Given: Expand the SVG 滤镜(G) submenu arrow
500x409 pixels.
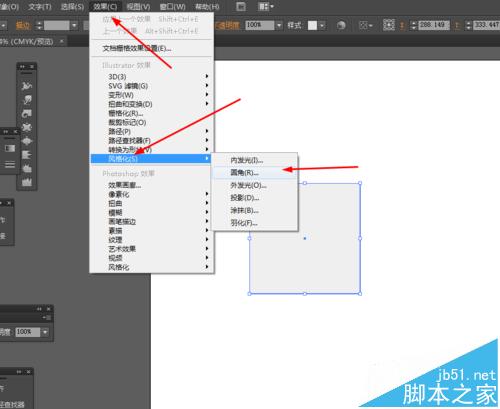Looking at the screenshot, I should pos(207,86).
